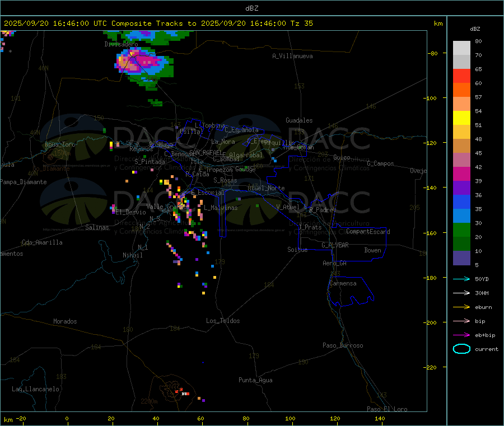
Task: Click the red echo pixels near 2200m volcano
Action: (x=182, y=392)
